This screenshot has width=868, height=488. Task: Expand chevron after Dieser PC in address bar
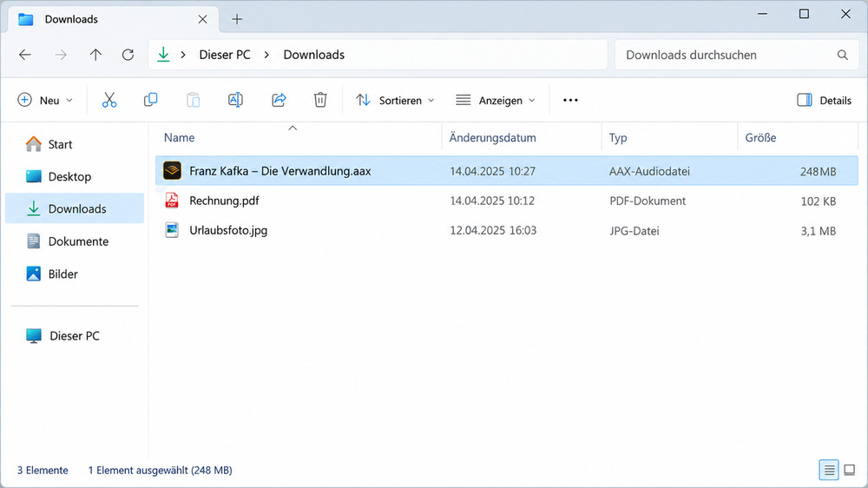[266, 55]
